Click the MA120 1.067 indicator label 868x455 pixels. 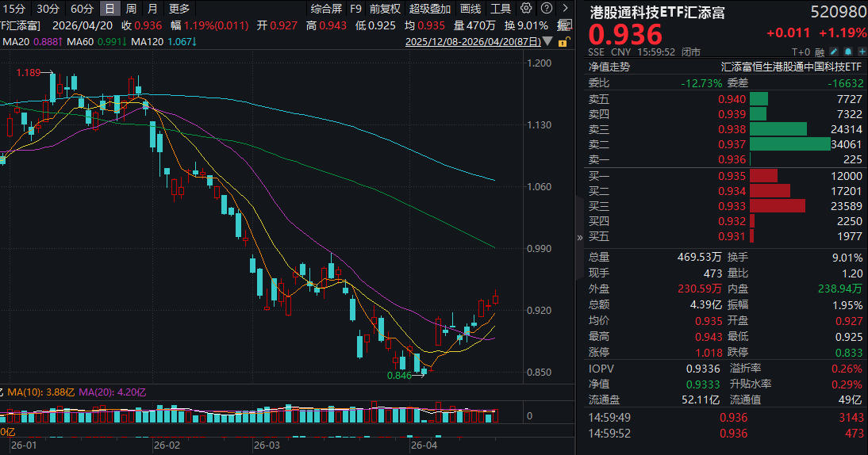164,41
